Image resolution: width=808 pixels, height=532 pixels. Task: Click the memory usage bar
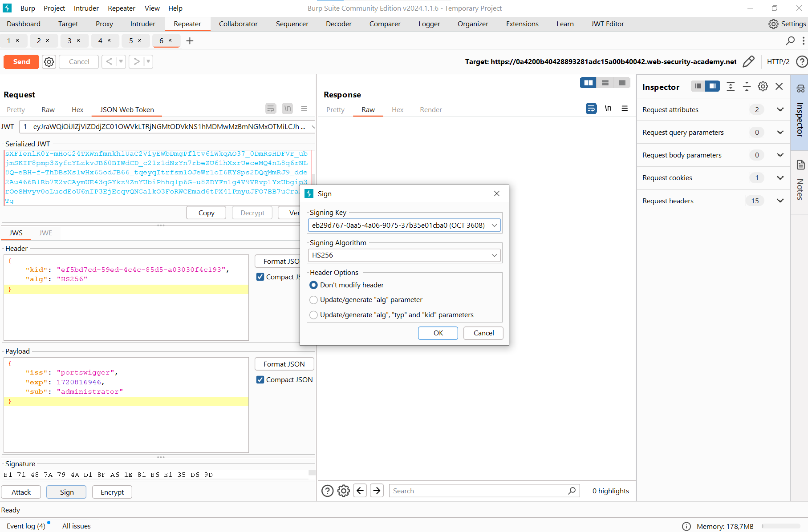point(781,526)
